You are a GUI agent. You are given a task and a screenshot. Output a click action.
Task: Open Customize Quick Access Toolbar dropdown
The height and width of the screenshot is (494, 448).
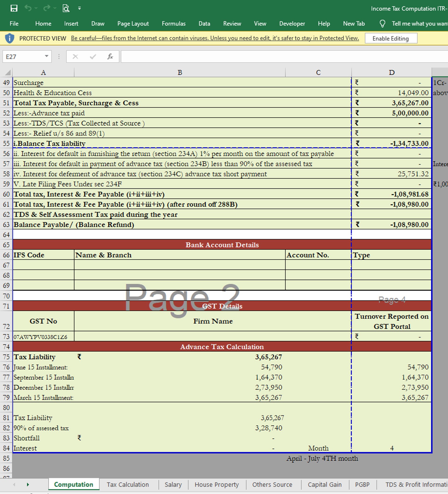click(x=79, y=8)
